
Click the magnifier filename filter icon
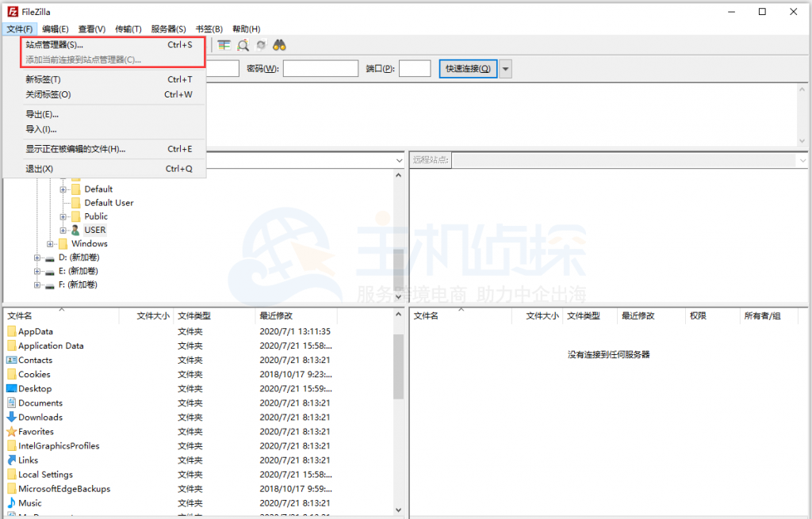tap(243, 45)
